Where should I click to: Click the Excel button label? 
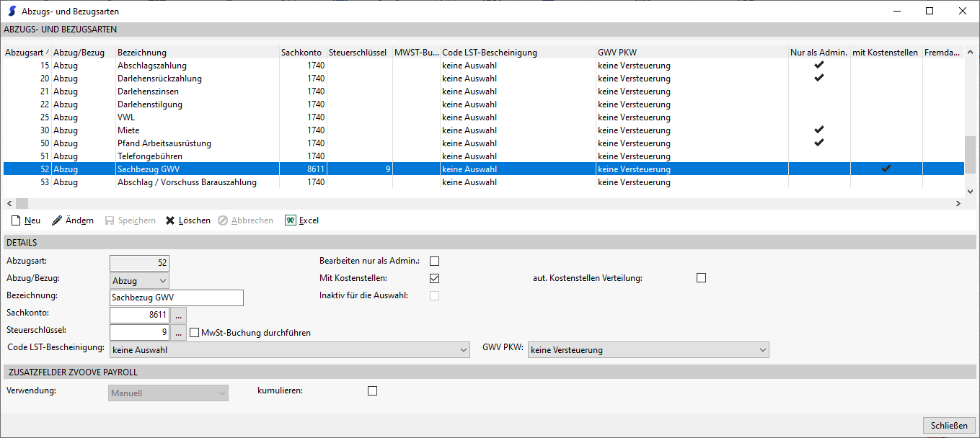click(309, 220)
